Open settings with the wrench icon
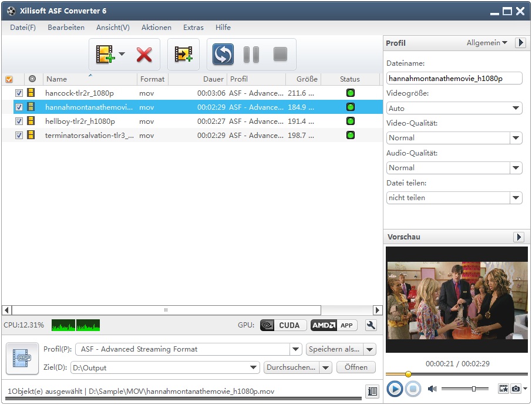The image size is (532, 405). pyautogui.click(x=371, y=325)
